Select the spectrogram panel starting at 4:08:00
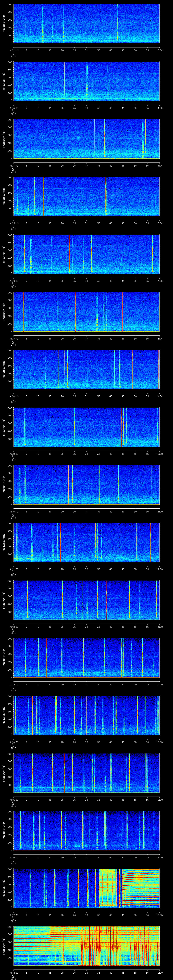Viewport: 173px width, 980px height. pyautogui.click(x=86, y=369)
